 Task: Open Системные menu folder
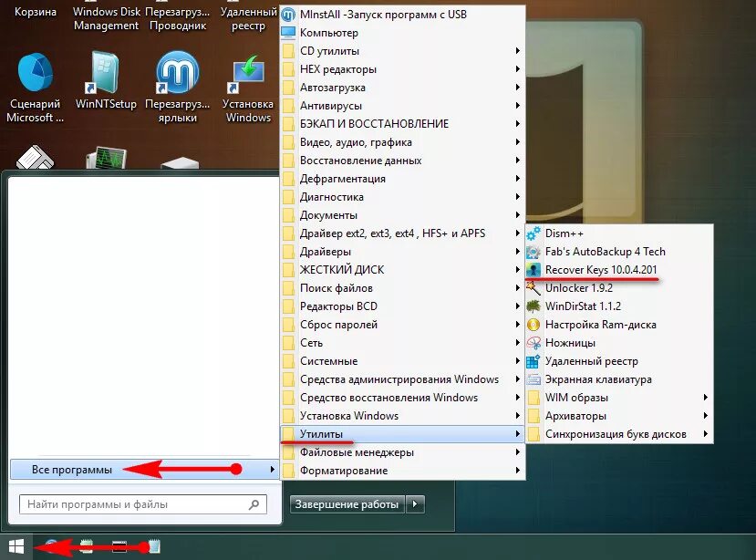point(402,361)
